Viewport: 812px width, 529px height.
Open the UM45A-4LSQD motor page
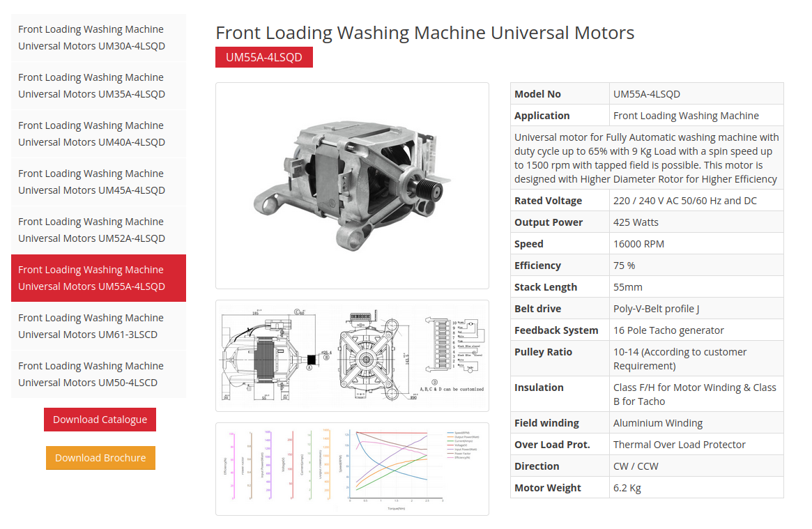[98, 182]
